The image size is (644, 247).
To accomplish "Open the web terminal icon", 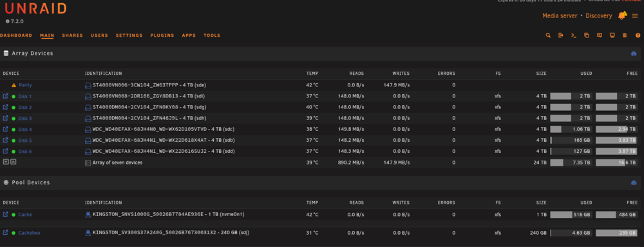I will [x=574, y=35].
